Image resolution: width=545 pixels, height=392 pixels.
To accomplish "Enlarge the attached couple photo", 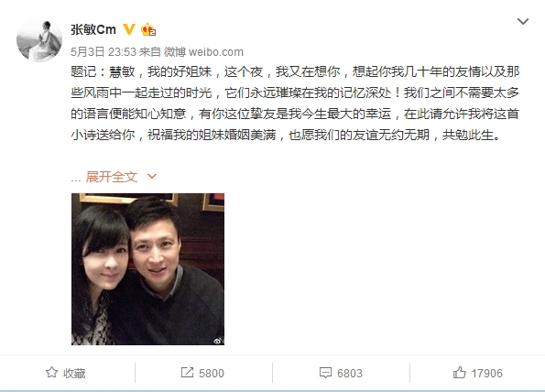I will click(147, 269).
